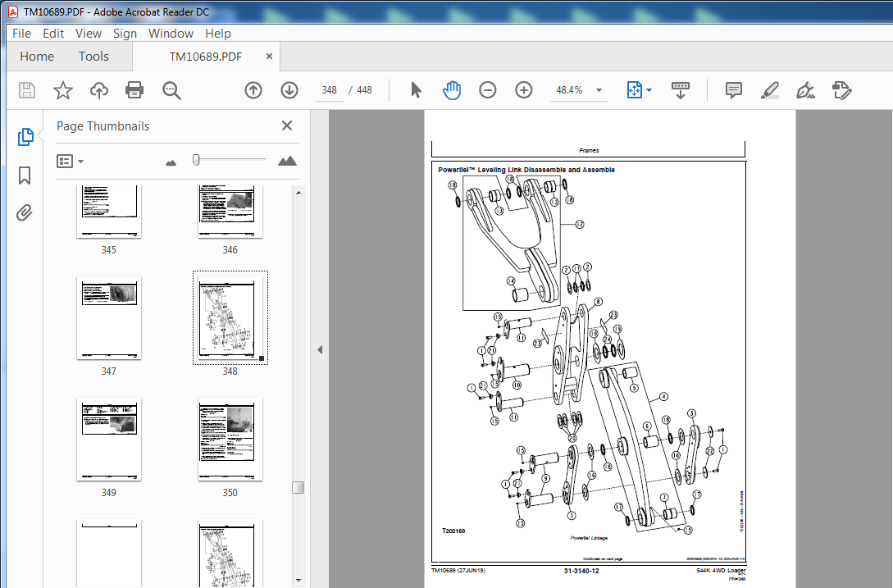Select the TM10689.PDF document tab
893x588 pixels.
point(206,56)
